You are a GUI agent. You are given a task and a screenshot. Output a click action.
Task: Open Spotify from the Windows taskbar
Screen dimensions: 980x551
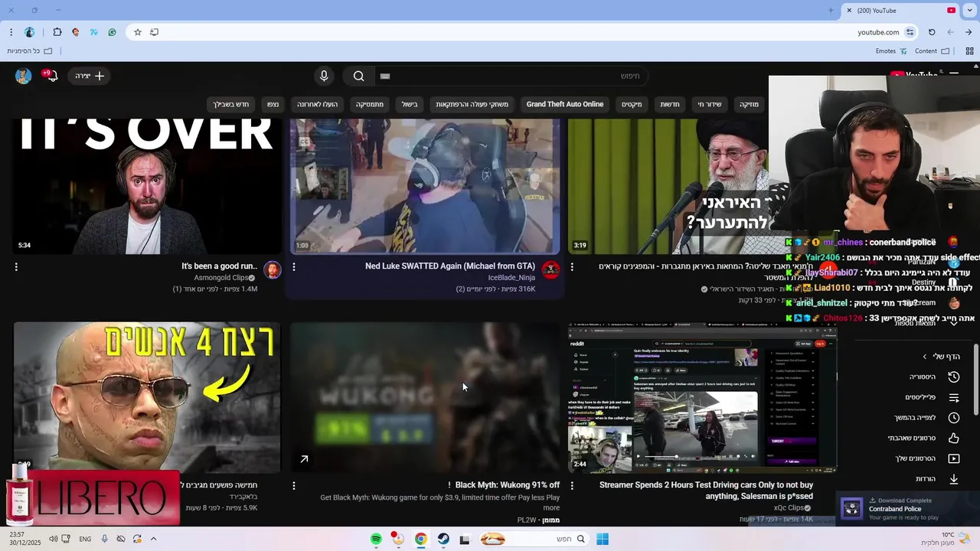click(376, 540)
